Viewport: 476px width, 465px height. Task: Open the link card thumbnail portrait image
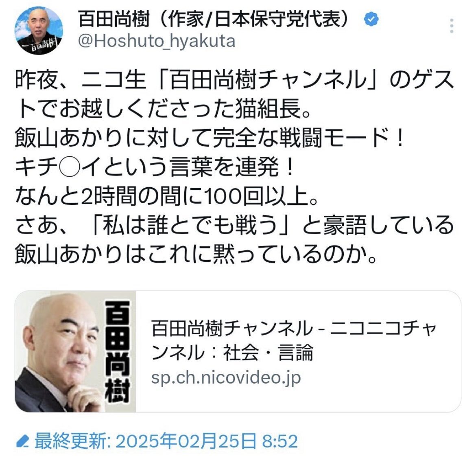[76, 351]
